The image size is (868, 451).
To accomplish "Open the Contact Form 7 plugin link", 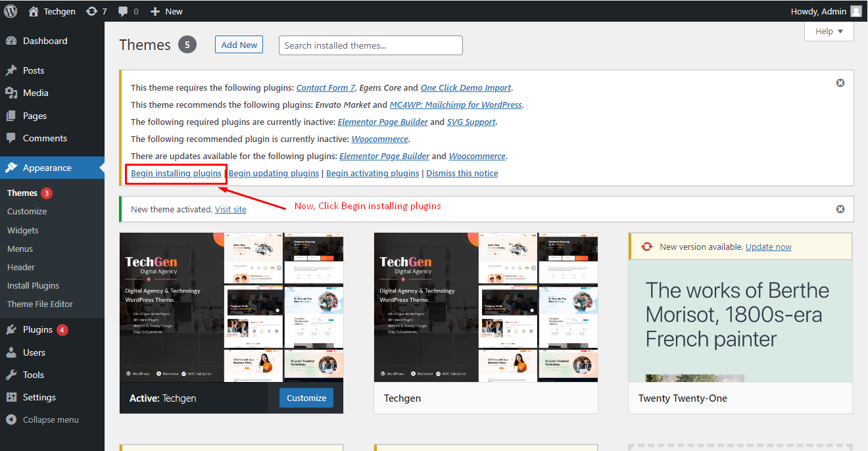I will (x=325, y=87).
